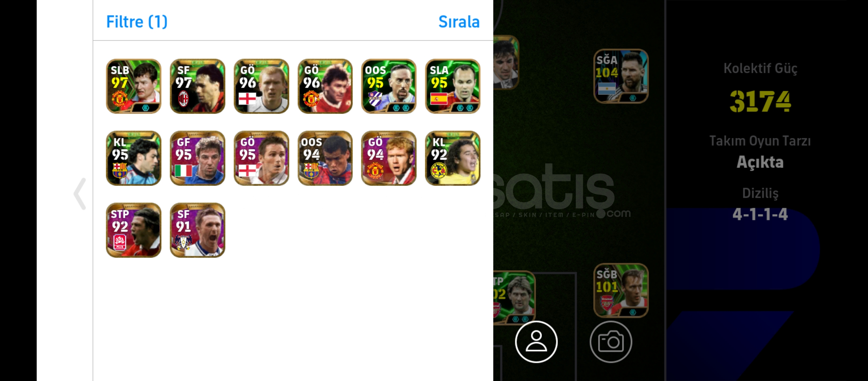Tap the SĞB 101 Arsenal player on pitch
The image size is (868, 381).
(x=621, y=290)
